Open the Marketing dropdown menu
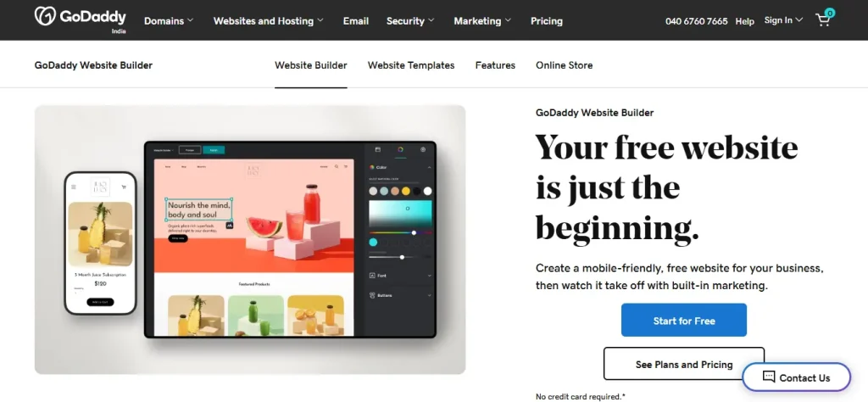Image resolution: width=868 pixels, height=402 pixels. pos(482,21)
